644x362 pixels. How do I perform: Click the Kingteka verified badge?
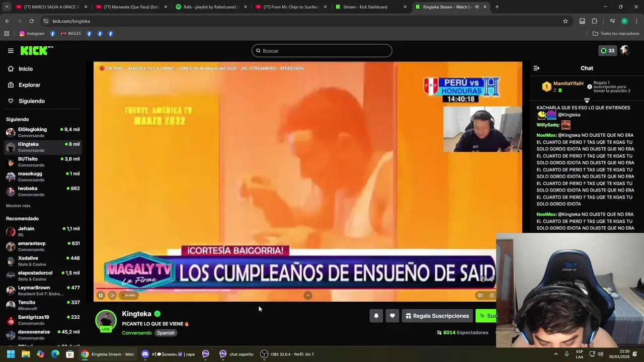pos(157,314)
